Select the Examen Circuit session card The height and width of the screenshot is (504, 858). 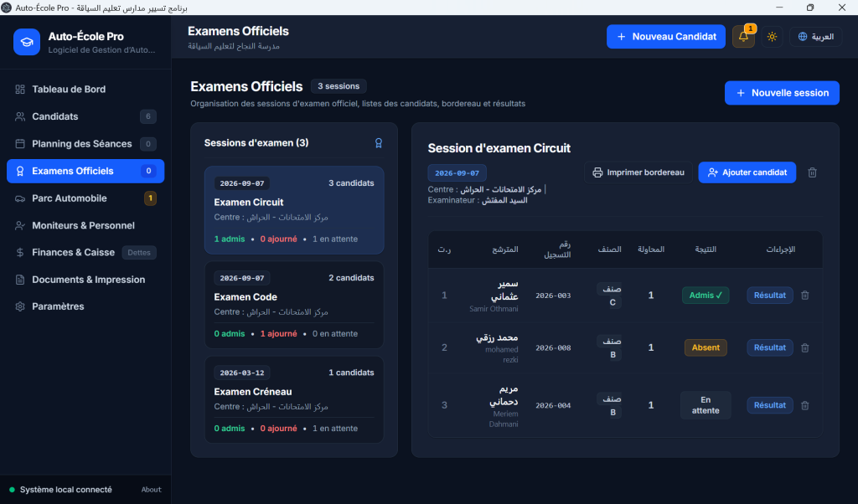coord(294,210)
